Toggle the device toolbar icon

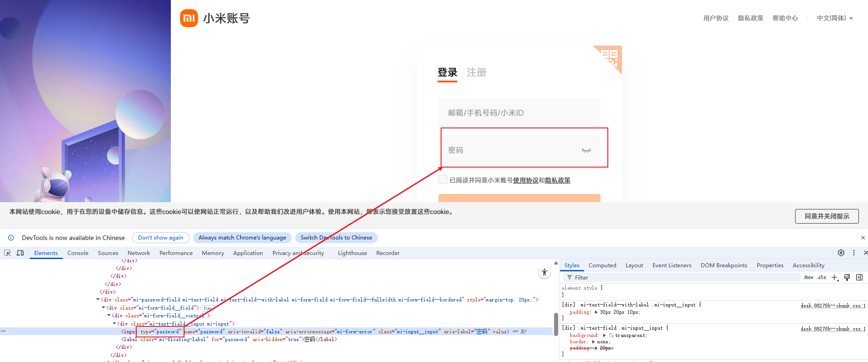click(21, 253)
